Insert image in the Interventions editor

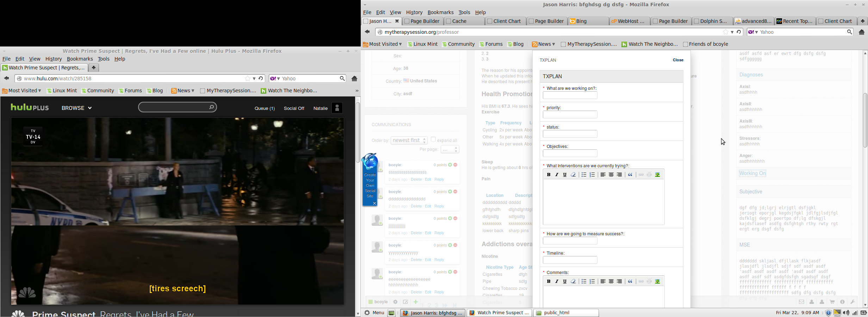(x=658, y=175)
